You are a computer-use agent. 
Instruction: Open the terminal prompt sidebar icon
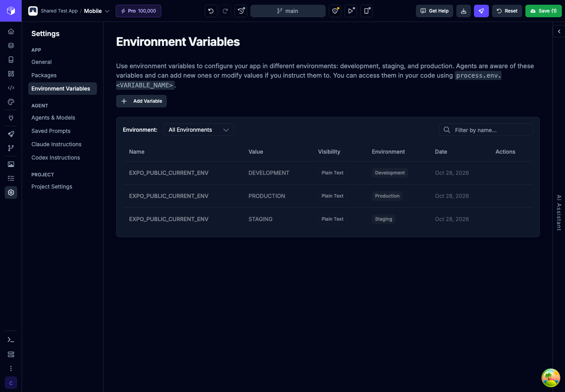[11, 340]
